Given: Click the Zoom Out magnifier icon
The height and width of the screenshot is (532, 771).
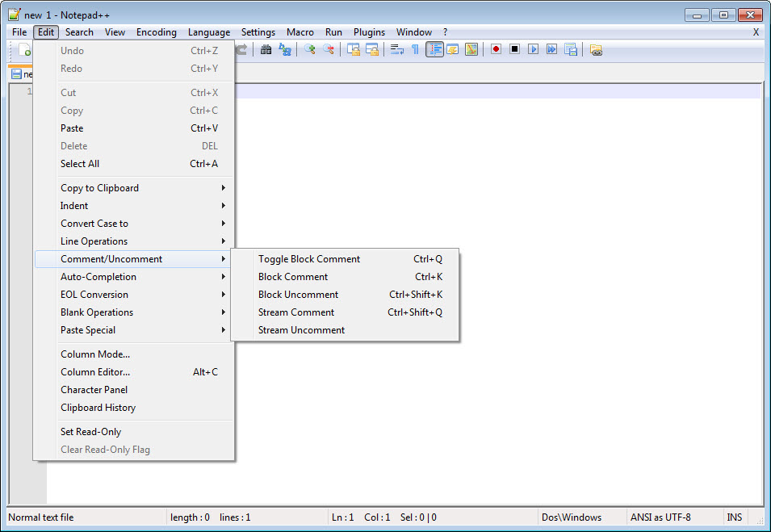Looking at the screenshot, I should 329,50.
